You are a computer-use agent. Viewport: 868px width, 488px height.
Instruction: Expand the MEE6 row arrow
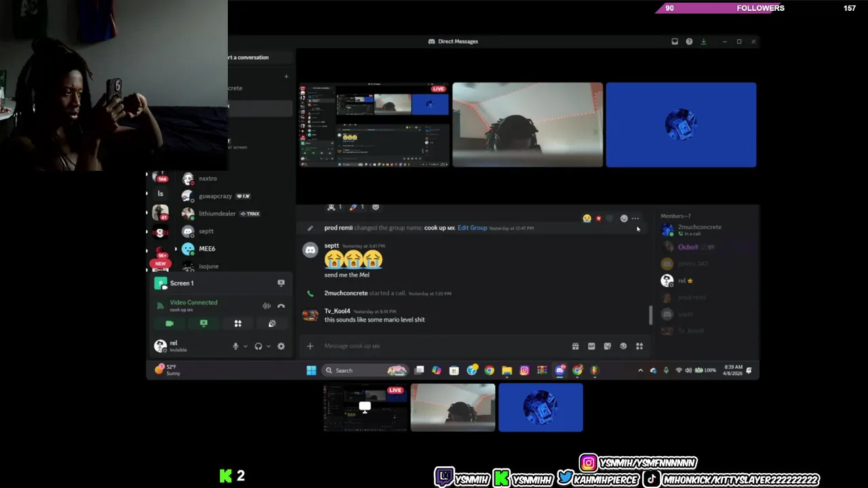pyautogui.click(x=176, y=249)
